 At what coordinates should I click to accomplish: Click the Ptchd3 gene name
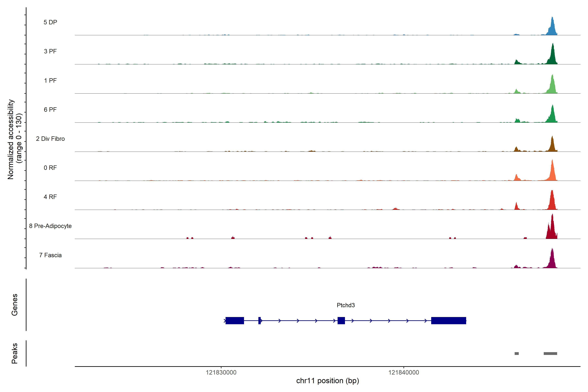coord(345,305)
